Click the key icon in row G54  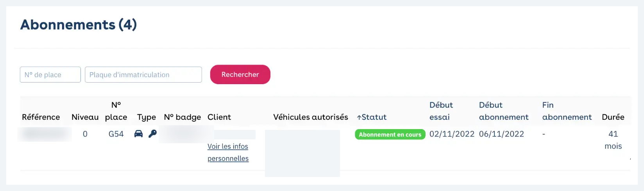(152, 134)
